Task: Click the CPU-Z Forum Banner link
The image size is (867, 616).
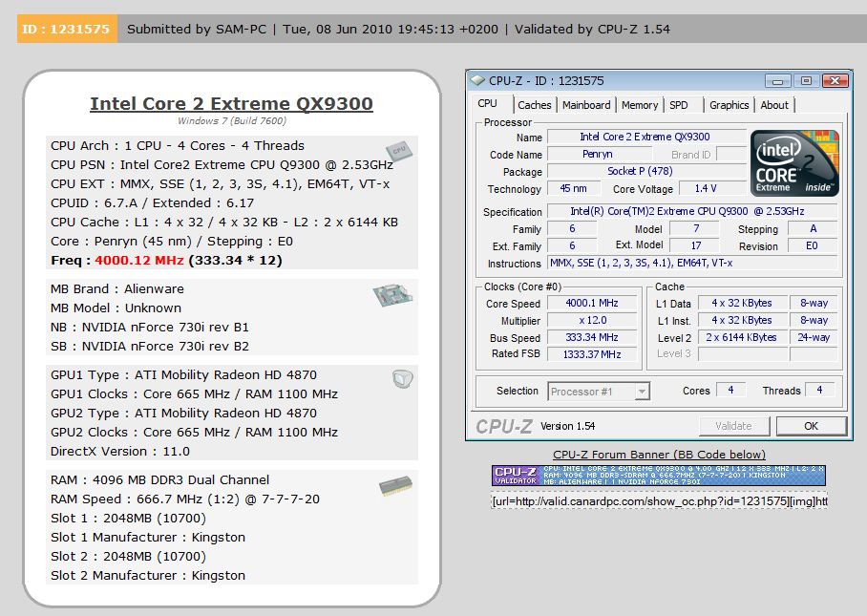Action: point(659,455)
